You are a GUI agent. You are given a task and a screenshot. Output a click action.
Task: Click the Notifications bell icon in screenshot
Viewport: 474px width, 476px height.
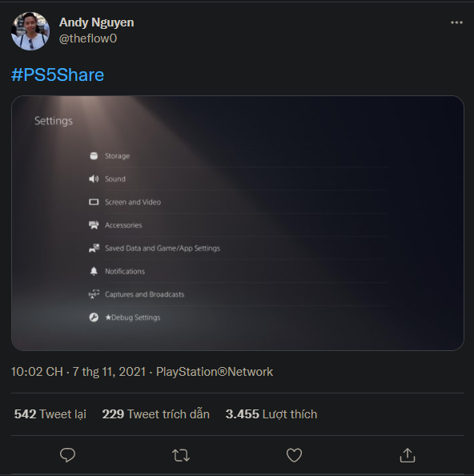(94, 271)
